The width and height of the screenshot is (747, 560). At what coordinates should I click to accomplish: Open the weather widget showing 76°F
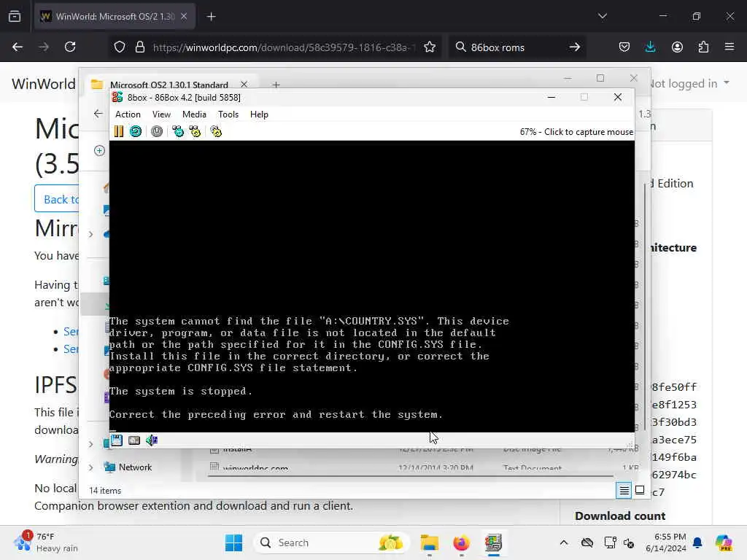[45, 542]
